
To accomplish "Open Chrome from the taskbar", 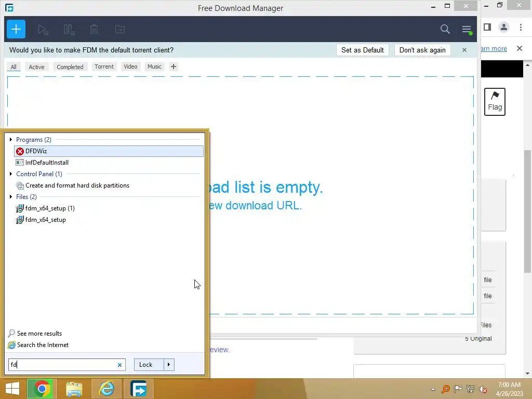I will (x=42, y=389).
